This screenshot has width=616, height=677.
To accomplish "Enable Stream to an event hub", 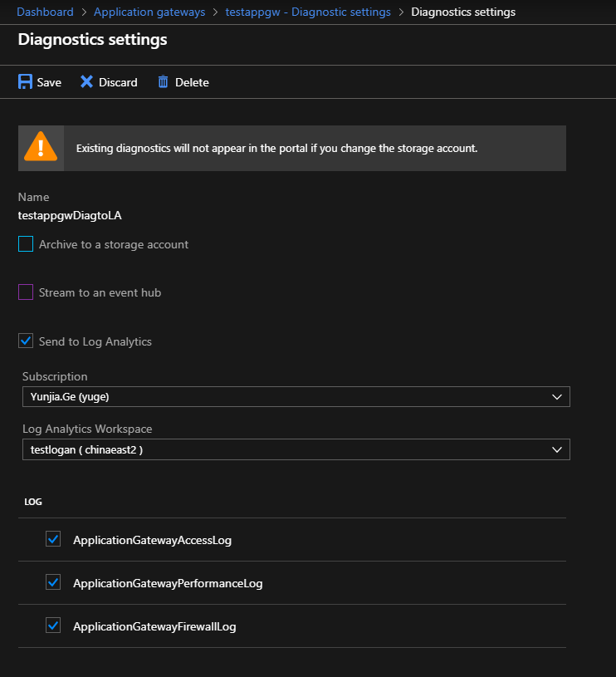I will pyautogui.click(x=26, y=292).
